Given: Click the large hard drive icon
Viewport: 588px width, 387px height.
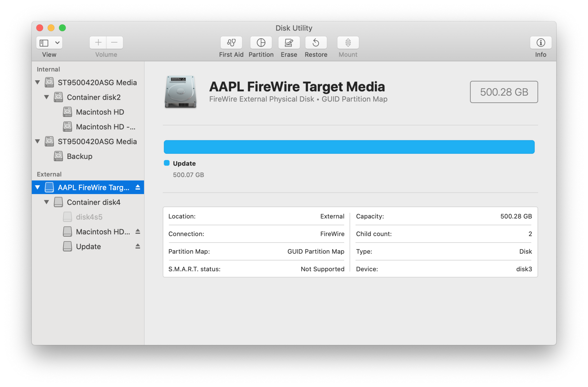Looking at the screenshot, I should [x=181, y=92].
